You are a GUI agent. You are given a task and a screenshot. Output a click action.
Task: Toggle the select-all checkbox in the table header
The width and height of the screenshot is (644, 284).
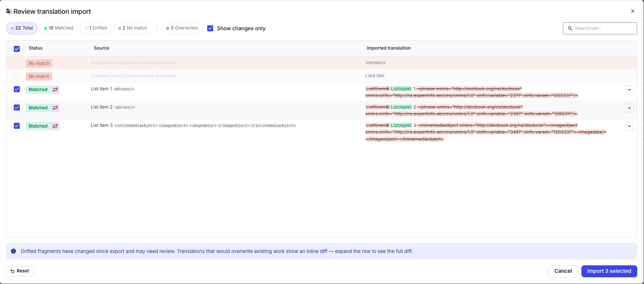17,49
